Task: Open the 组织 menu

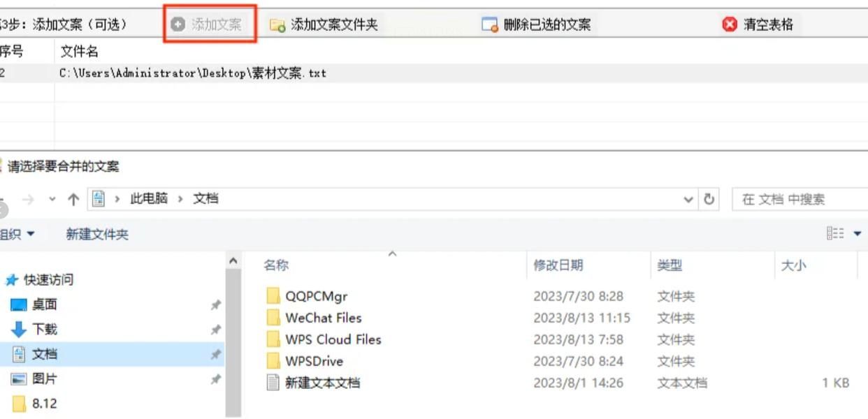Action: click(17, 235)
